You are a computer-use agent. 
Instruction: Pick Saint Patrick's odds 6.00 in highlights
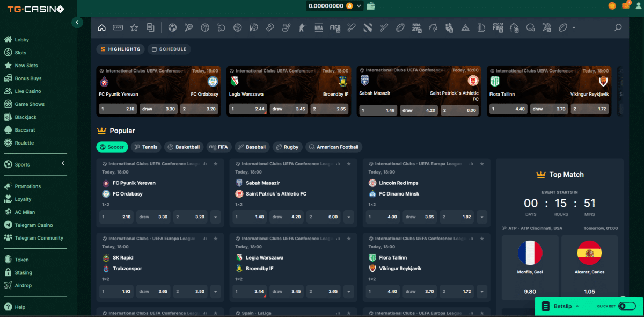(x=459, y=110)
